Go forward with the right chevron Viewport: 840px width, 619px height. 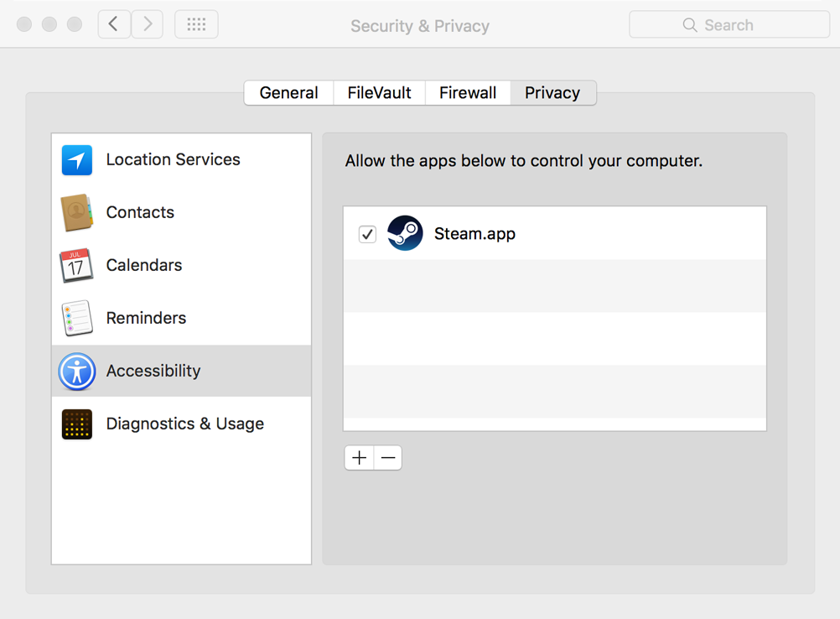coord(148,25)
